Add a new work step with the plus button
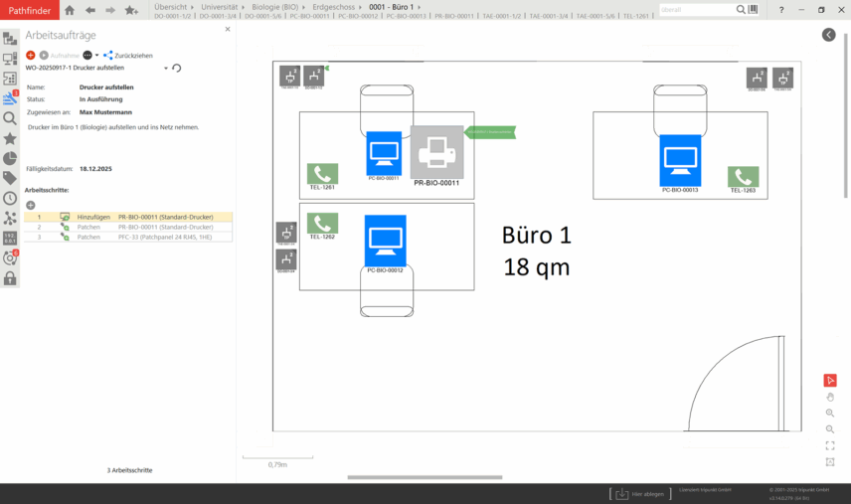The height and width of the screenshot is (504, 851). coord(31,205)
